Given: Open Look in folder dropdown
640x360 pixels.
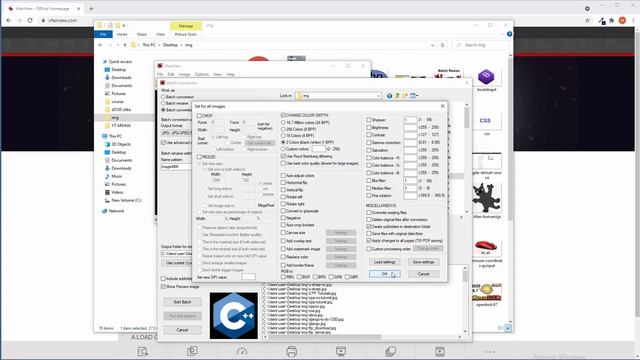Looking at the screenshot, I should pos(378,96).
